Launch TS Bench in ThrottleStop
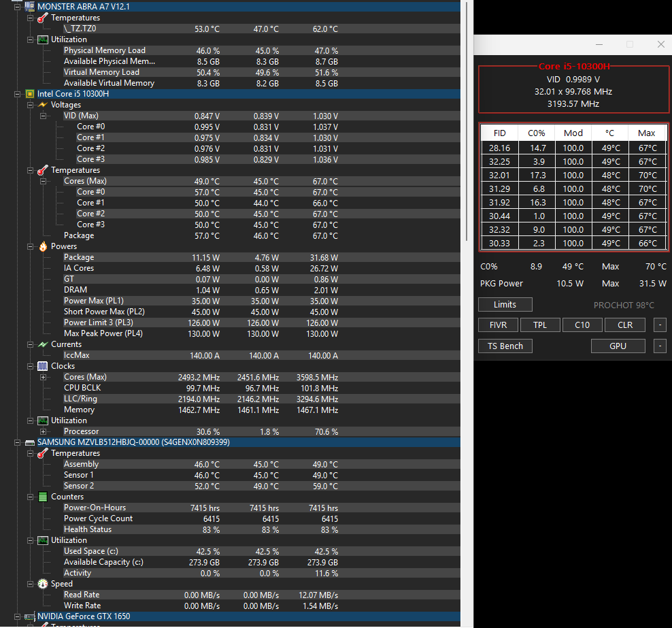The width and height of the screenshot is (672, 628). click(x=505, y=346)
